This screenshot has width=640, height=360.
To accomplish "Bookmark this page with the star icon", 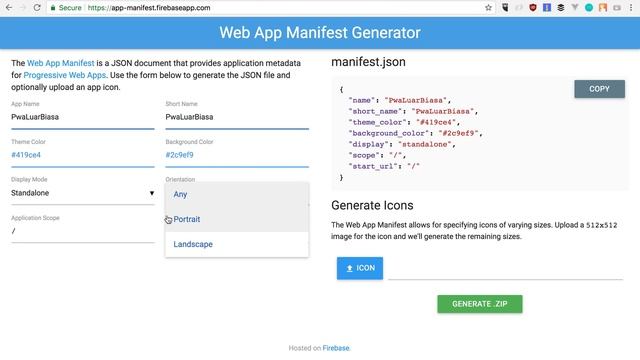I will [x=488, y=7].
